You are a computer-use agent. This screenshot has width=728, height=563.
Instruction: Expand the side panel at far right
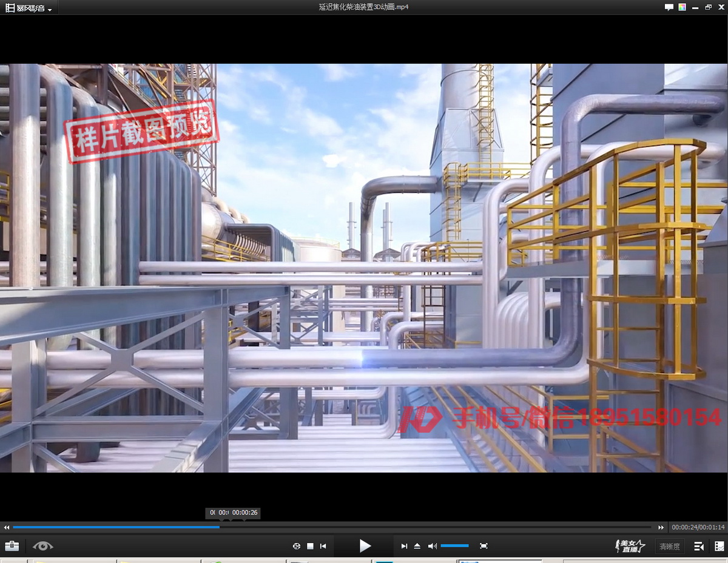(719, 546)
